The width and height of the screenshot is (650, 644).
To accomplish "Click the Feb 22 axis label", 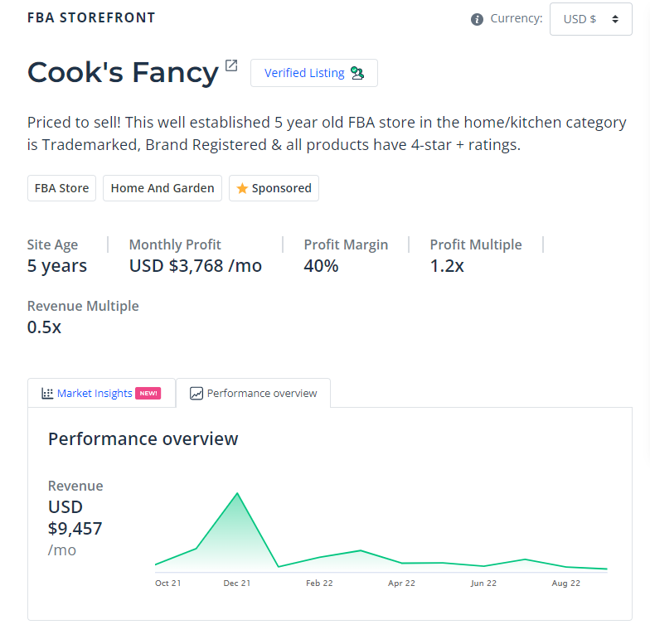I will [319, 583].
